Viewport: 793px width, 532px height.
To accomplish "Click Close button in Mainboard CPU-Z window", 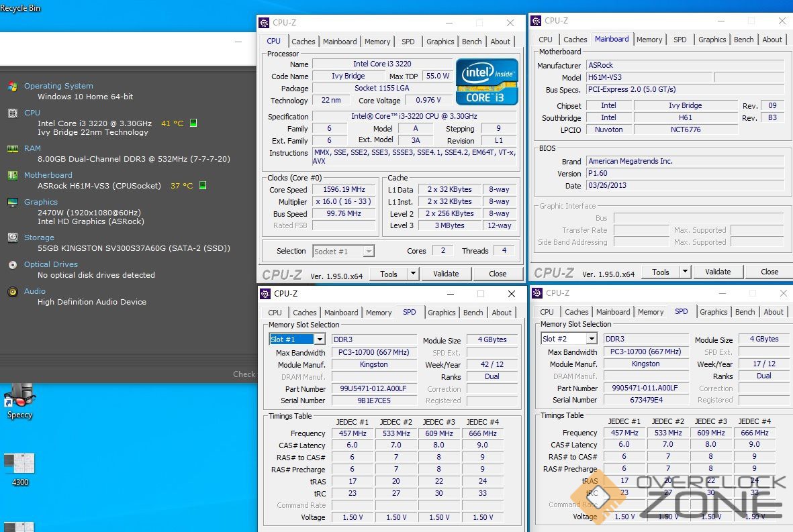I will pyautogui.click(x=769, y=272).
